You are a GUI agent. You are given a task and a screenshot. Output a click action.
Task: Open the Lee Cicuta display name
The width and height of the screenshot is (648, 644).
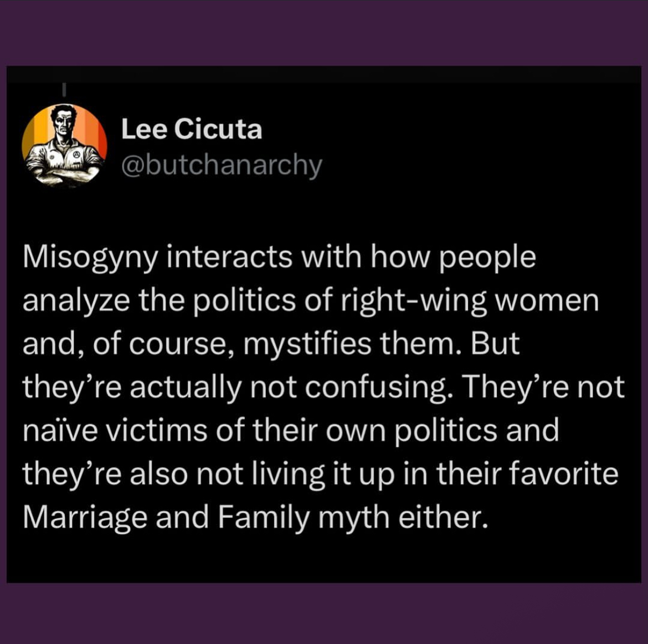pyautogui.click(x=192, y=130)
